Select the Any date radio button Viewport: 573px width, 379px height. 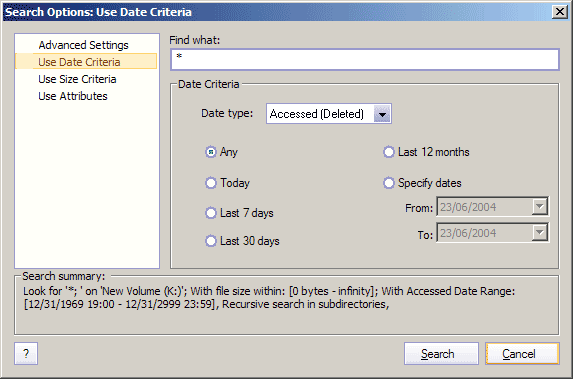click(x=210, y=152)
